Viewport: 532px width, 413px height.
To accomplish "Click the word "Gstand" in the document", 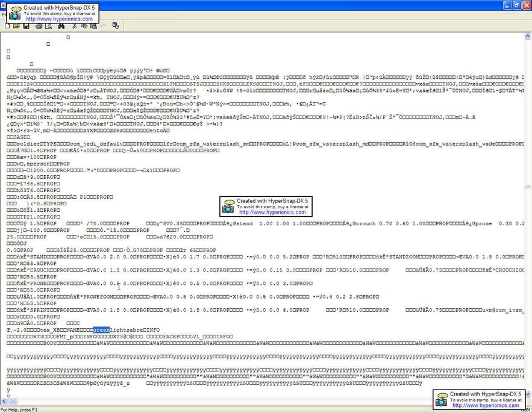I will (x=243, y=224).
